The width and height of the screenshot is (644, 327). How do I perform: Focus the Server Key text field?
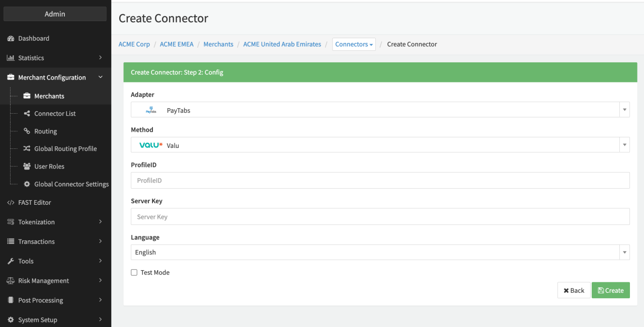click(380, 217)
